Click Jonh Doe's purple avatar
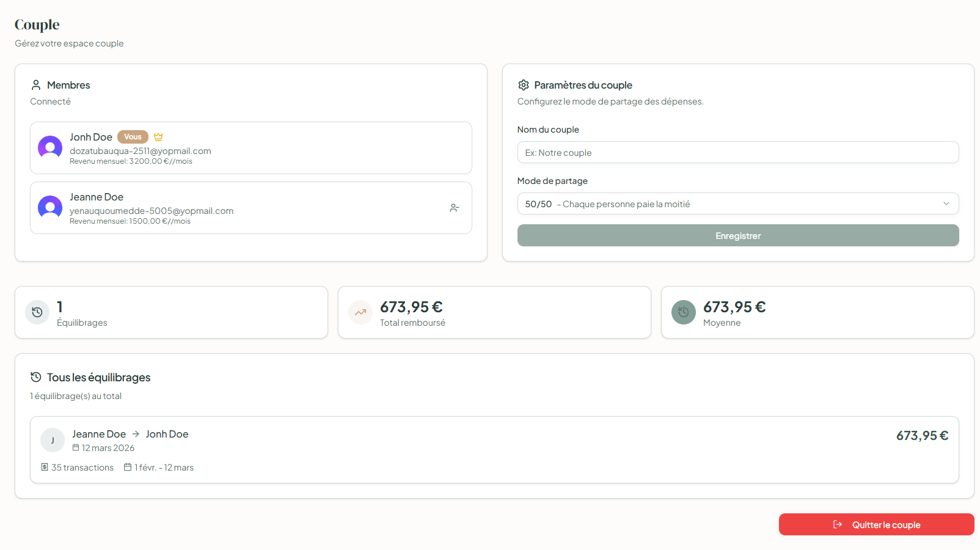 coord(50,148)
